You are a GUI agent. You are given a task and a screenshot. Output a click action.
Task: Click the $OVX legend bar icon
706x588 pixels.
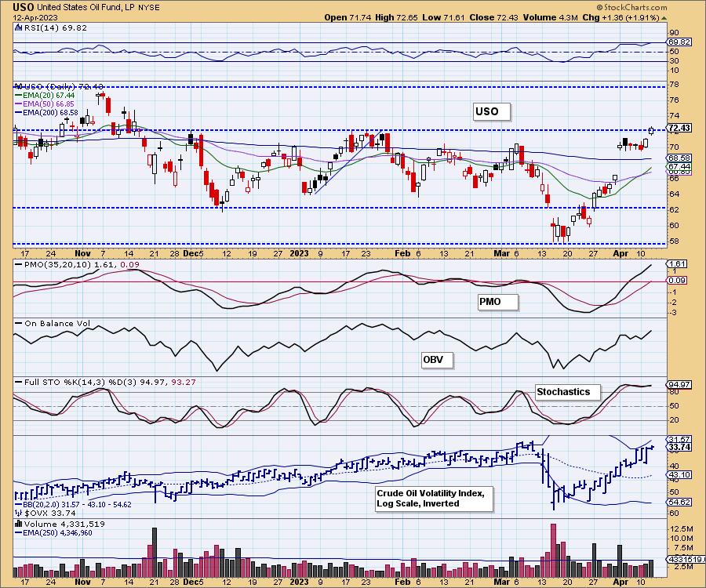coord(19,513)
